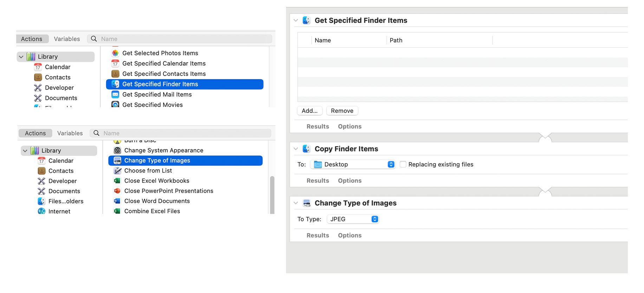Show Results for Copy Finder Items
This screenshot has width=644, height=293.
(318, 181)
